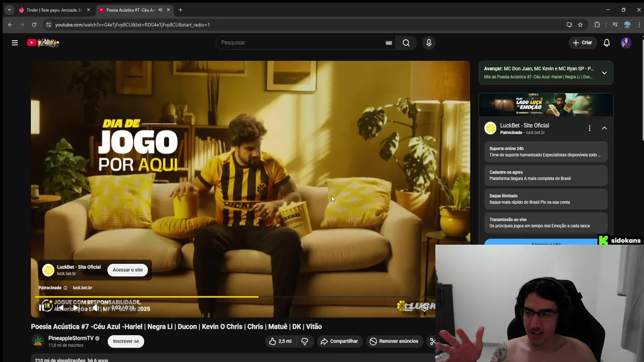644x362 pixels.
Task: Open the Cadastre-se agora ad link
Action: point(546,175)
